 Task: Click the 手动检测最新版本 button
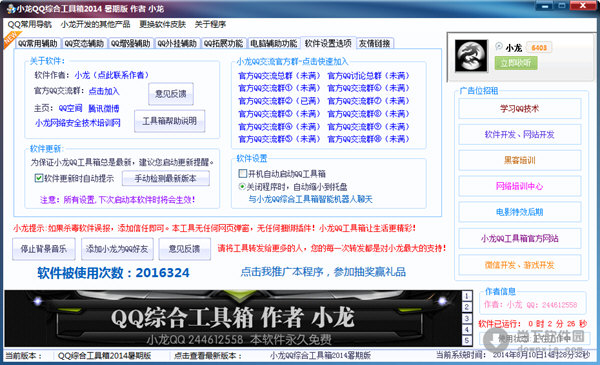pos(165,178)
